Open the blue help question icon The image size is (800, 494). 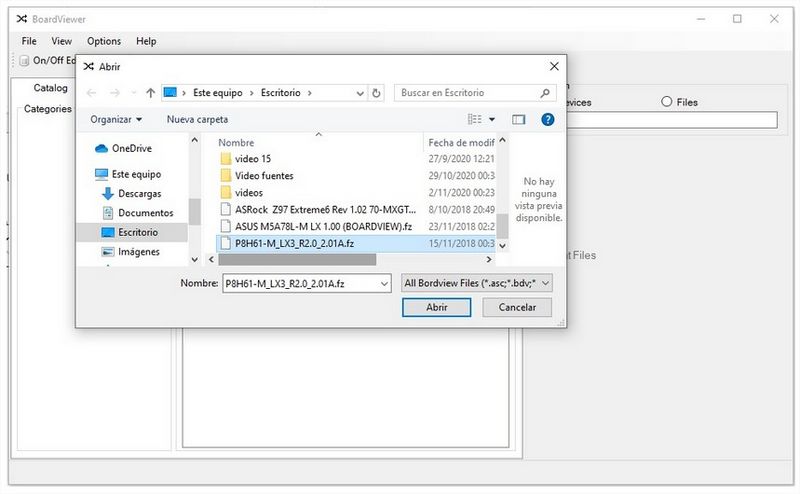pos(547,119)
